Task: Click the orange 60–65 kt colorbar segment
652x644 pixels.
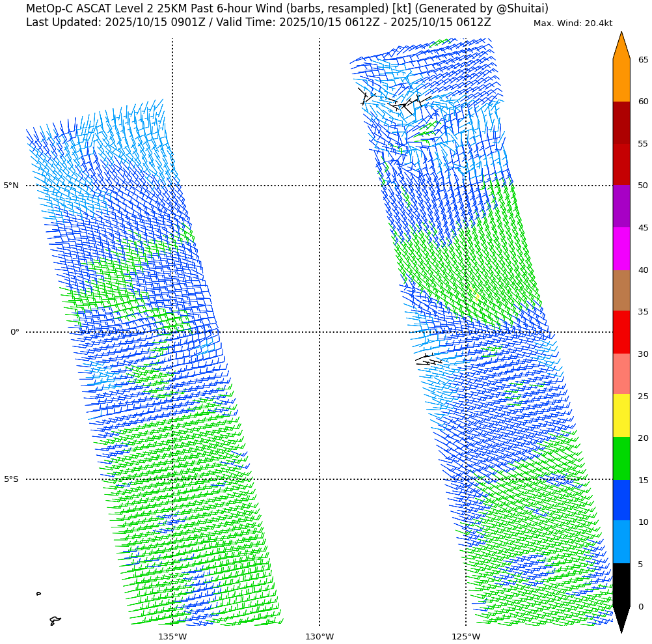Action: (621, 80)
